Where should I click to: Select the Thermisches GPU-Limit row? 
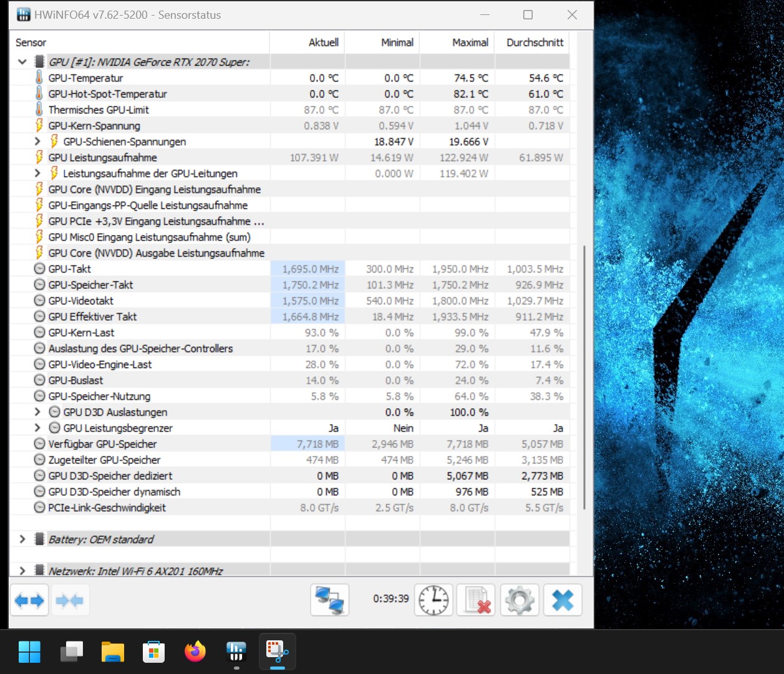(x=290, y=109)
